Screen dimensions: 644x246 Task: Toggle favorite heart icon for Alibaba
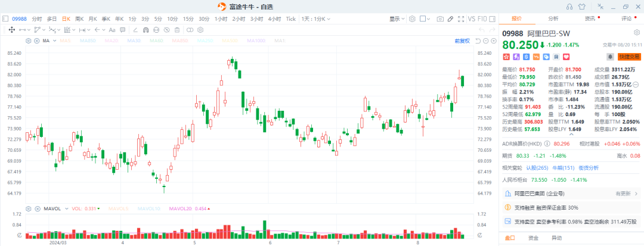coord(566,57)
